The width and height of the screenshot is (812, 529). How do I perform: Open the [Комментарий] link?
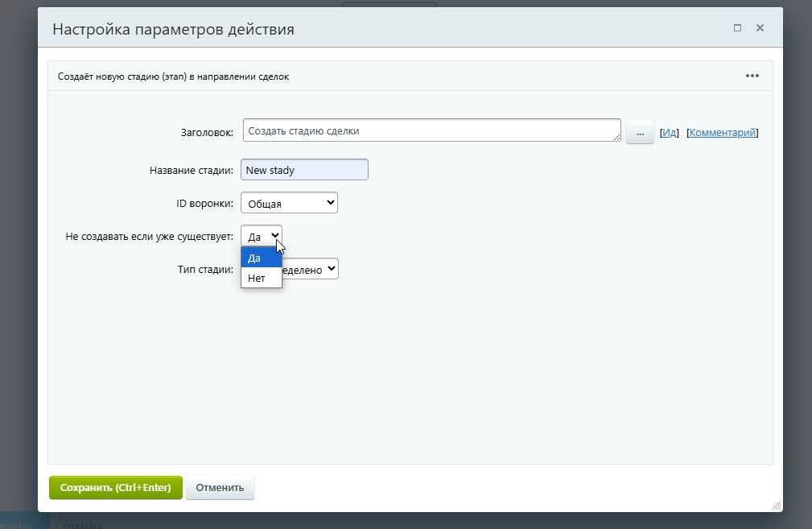(x=722, y=132)
